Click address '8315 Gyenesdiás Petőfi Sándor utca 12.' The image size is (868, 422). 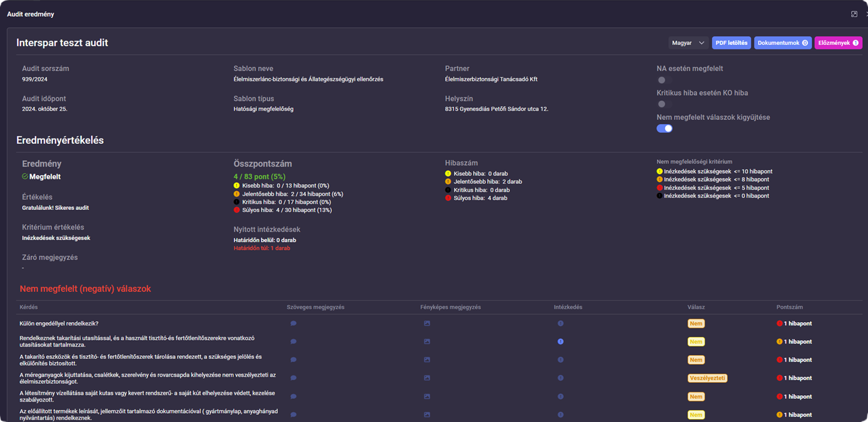coord(496,109)
